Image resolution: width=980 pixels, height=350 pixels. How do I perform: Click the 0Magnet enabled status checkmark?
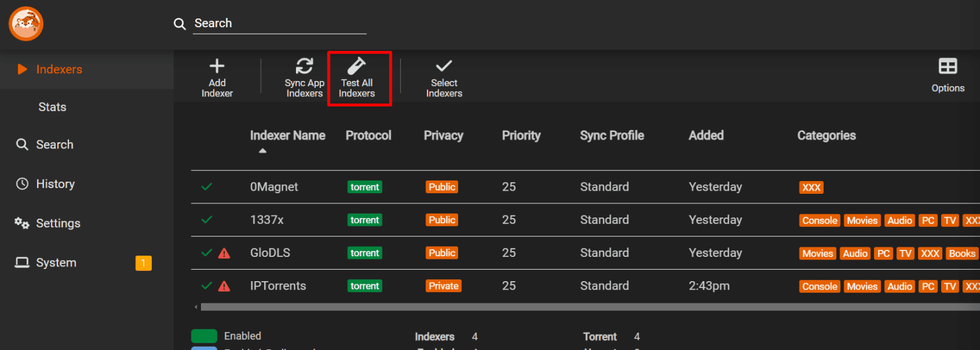tap(207, 187)
